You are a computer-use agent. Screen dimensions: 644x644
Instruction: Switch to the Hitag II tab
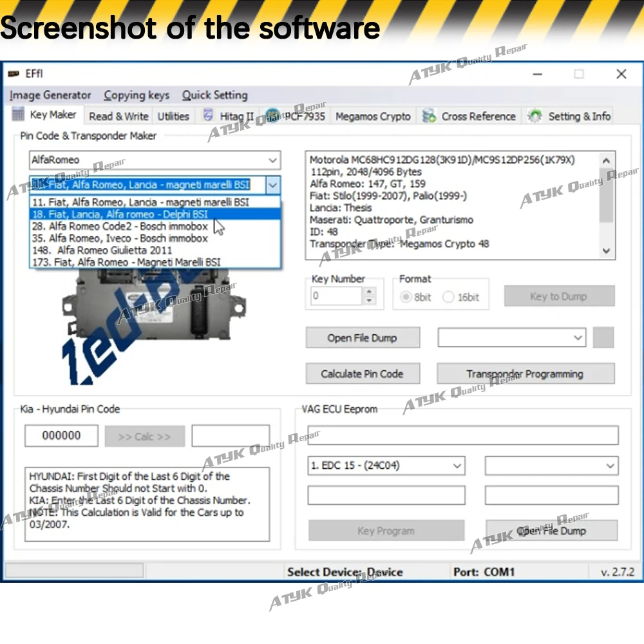click(229, 117)
